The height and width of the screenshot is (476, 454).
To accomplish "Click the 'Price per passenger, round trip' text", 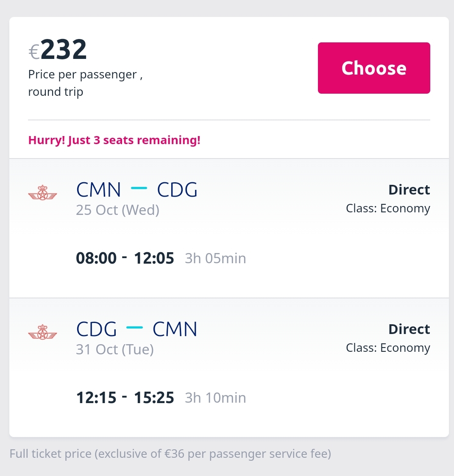I will (x=85, y=83).
